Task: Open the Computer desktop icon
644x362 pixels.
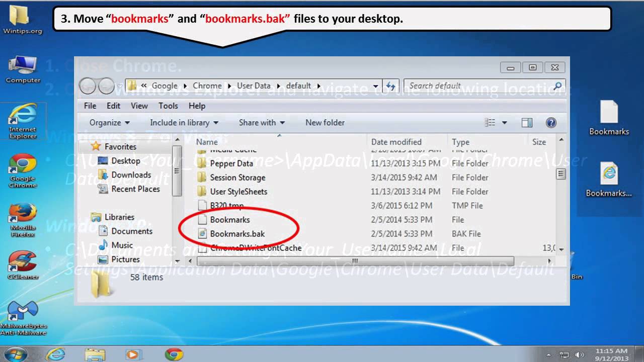Action: coord(23,69)
